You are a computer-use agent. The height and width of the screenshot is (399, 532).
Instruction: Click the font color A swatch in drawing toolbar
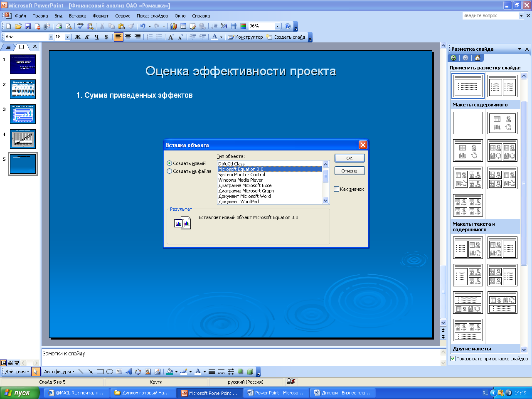point(198,372)
